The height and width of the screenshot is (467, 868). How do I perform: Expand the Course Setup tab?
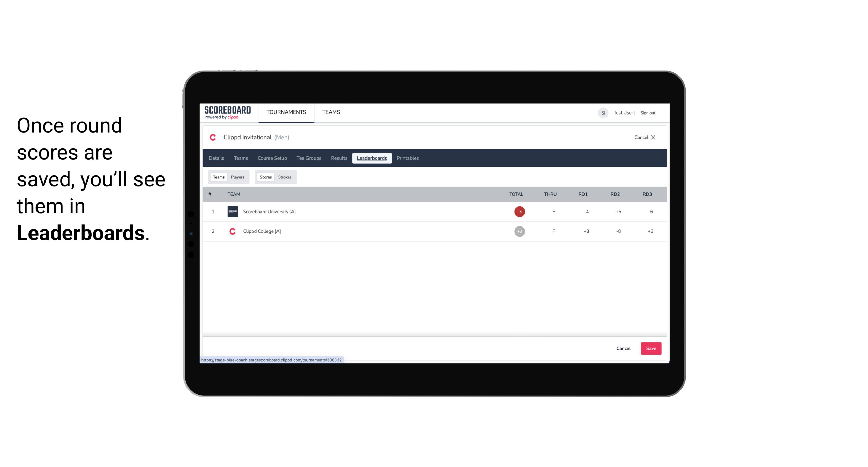point(272,158)
